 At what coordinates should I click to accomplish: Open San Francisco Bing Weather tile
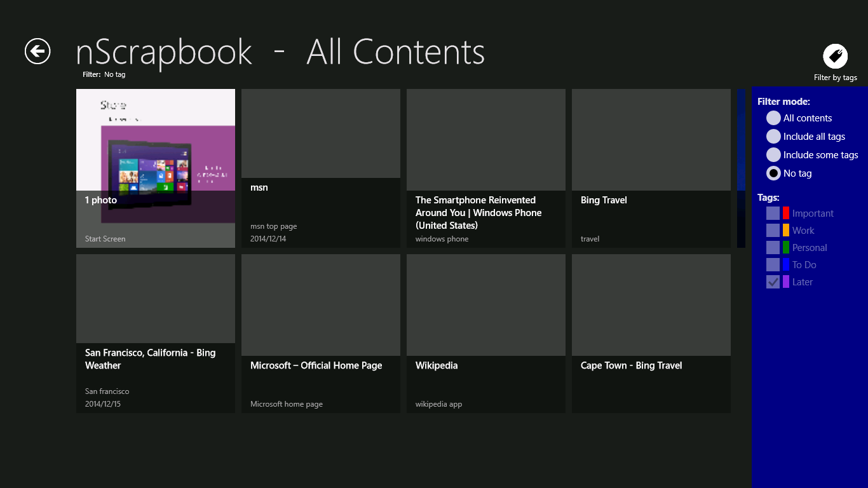click(x=156, y=334)
